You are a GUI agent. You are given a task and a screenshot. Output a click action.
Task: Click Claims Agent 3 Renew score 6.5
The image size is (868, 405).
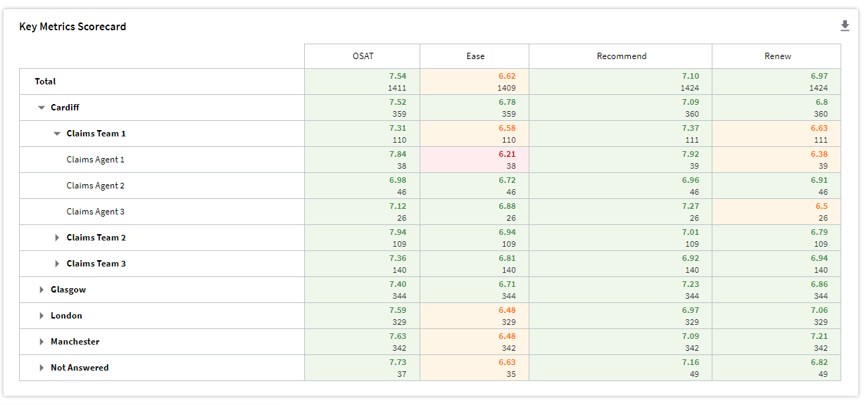[x=822, y=206]
